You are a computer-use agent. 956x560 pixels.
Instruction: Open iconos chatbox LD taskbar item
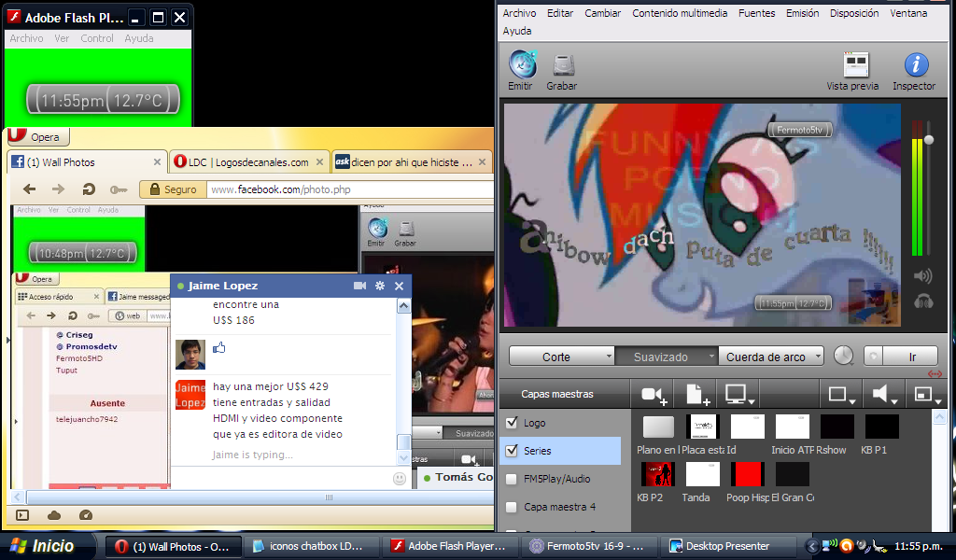[x=312, y=546]
